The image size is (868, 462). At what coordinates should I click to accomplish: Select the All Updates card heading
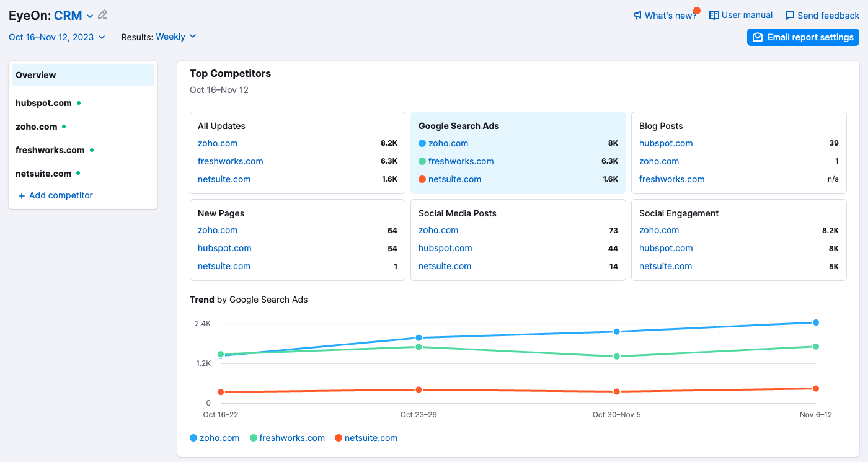click(x=221, y=126)
